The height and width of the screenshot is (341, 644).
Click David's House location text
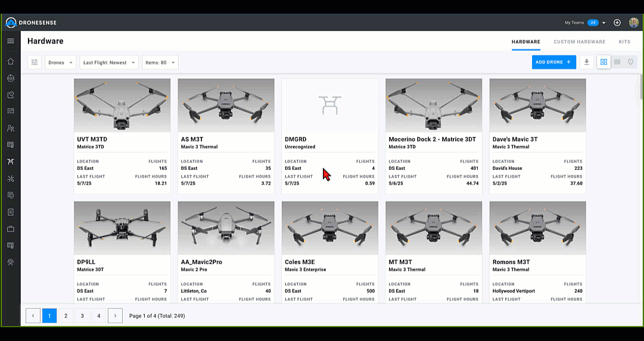coord(507,168)
